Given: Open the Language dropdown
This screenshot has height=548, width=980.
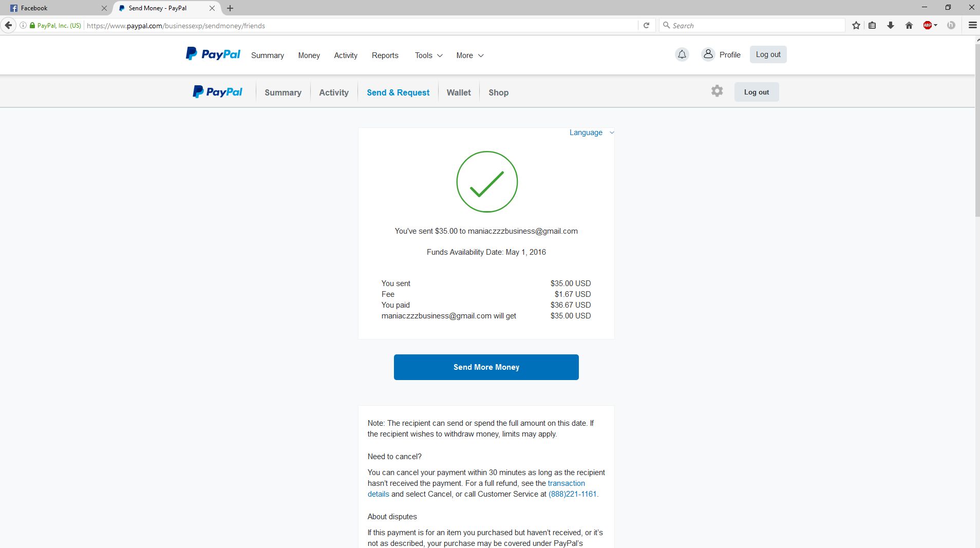Looking at the screenshot, I should tap(592, 133).
